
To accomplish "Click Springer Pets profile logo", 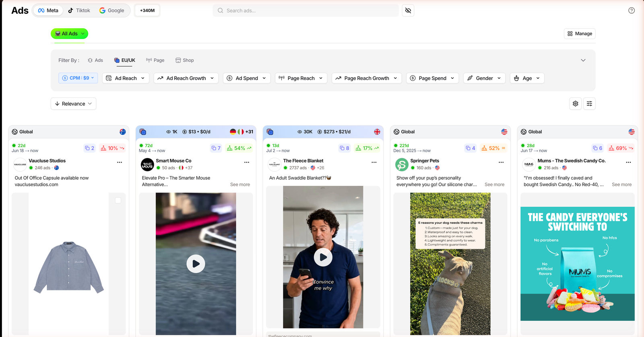I will click(402, 164).
